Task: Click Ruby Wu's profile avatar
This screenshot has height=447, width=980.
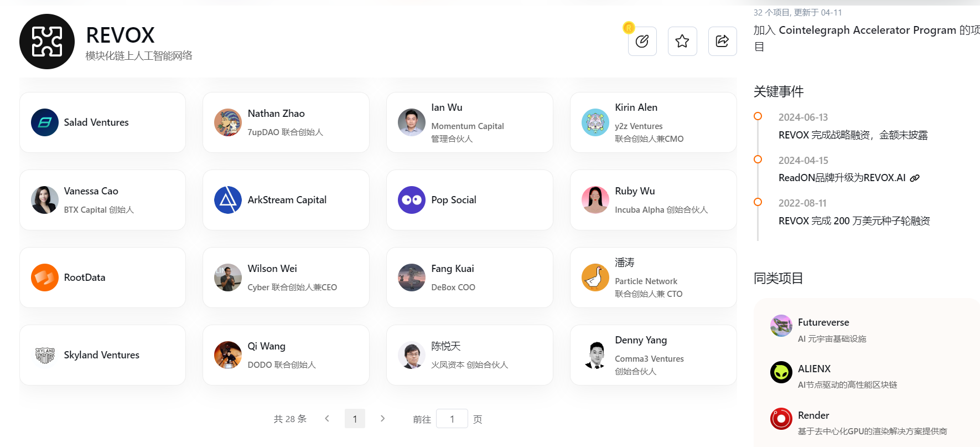Action: [595, 200]
